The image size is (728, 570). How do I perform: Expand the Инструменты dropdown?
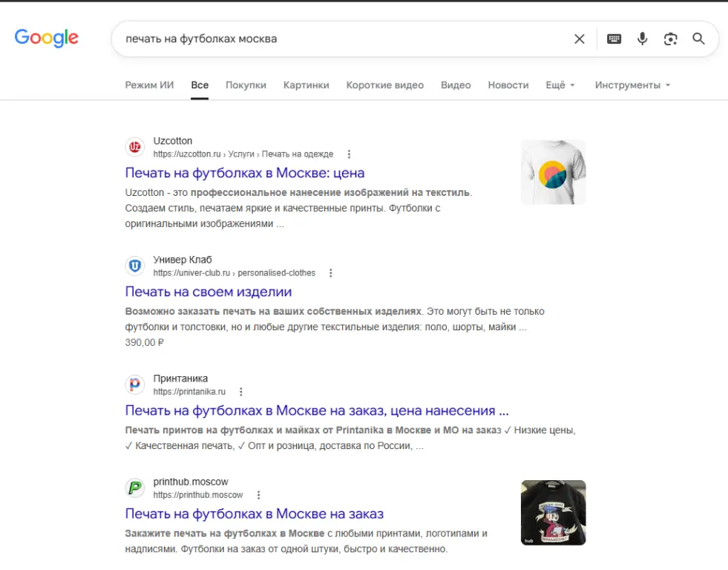(x=633, y=85)
